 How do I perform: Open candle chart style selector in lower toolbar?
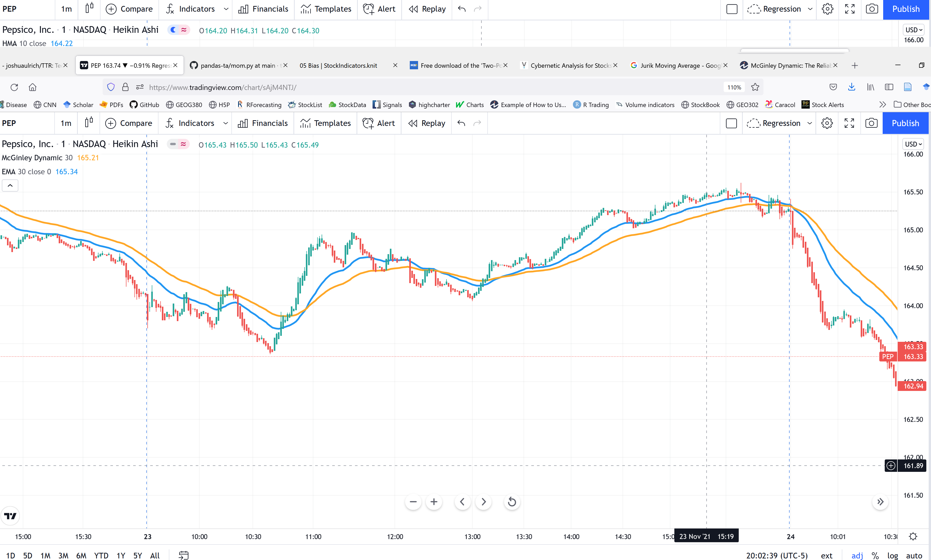click(89, 123)
